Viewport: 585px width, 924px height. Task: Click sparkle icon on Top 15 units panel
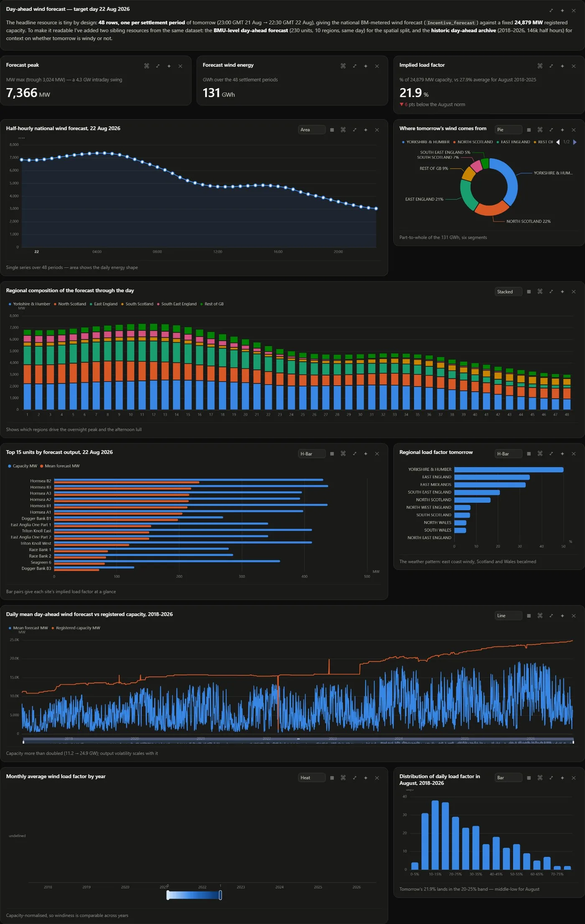[366, 454]
